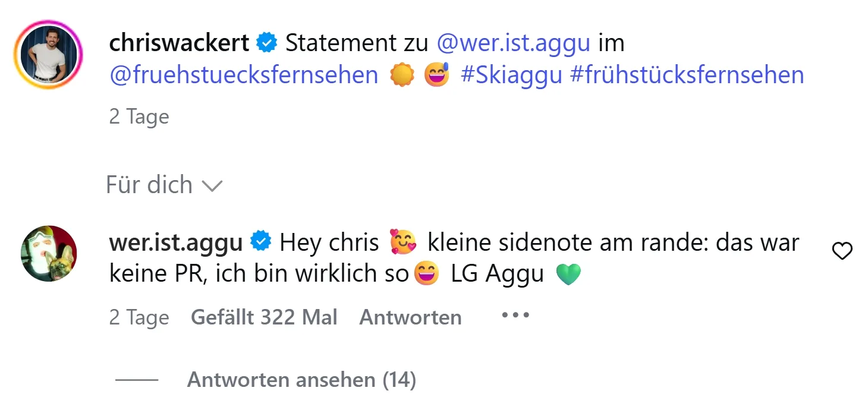Browse the #Skiaggu hashtag
Screen dimensions: 868x394
tap(511, 75)
